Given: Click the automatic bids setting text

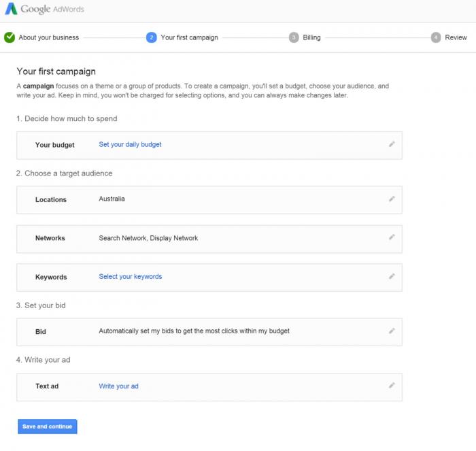Looking at the screenshot, I should pyautogui.click(x=194, y=331).
